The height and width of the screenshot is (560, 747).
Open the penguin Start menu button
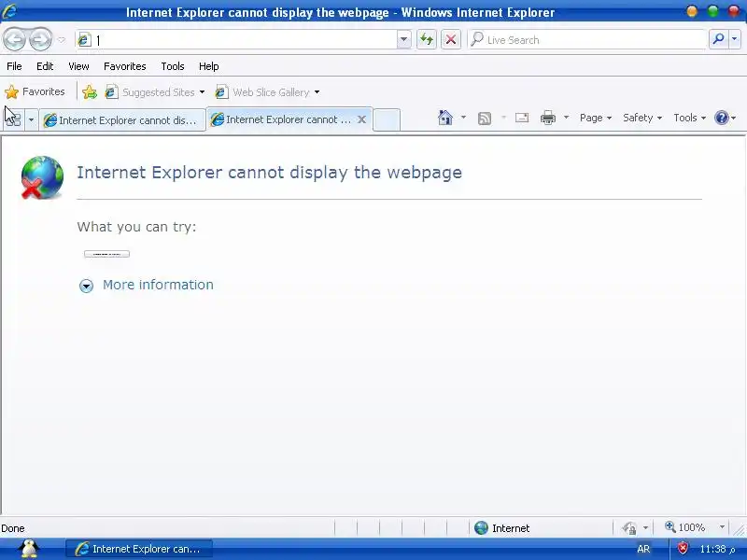click(x=30, y=549)
